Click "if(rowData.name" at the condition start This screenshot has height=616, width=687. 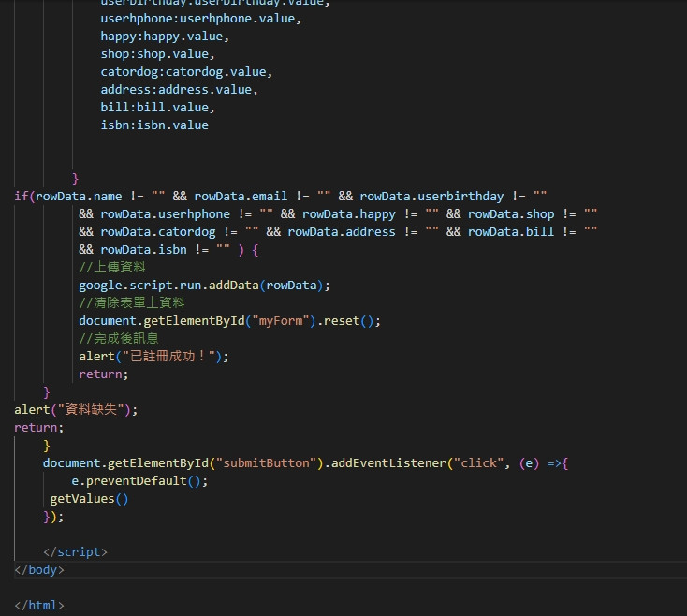click(68, 197)
